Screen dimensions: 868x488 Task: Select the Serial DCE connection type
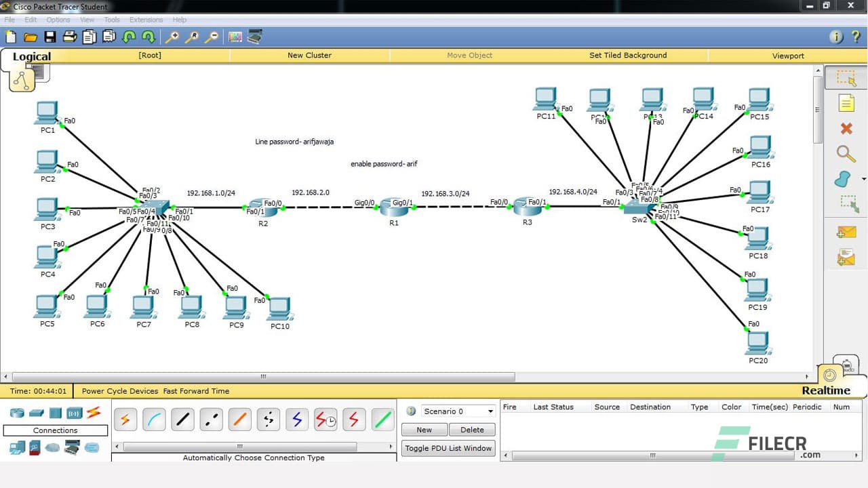pos(325,420)
